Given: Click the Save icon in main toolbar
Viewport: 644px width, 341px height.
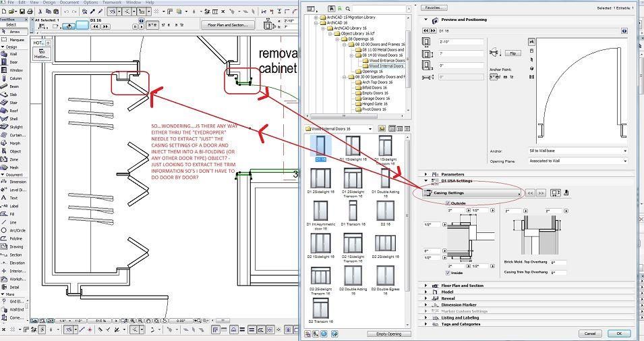Looking at the screenshot, I should pyautogui.click(x=22, y=11).
